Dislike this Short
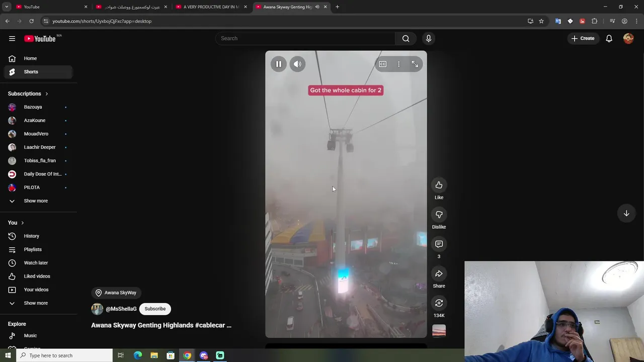The width and height of the screenshot is (644, 362). [x=439, y=215]
